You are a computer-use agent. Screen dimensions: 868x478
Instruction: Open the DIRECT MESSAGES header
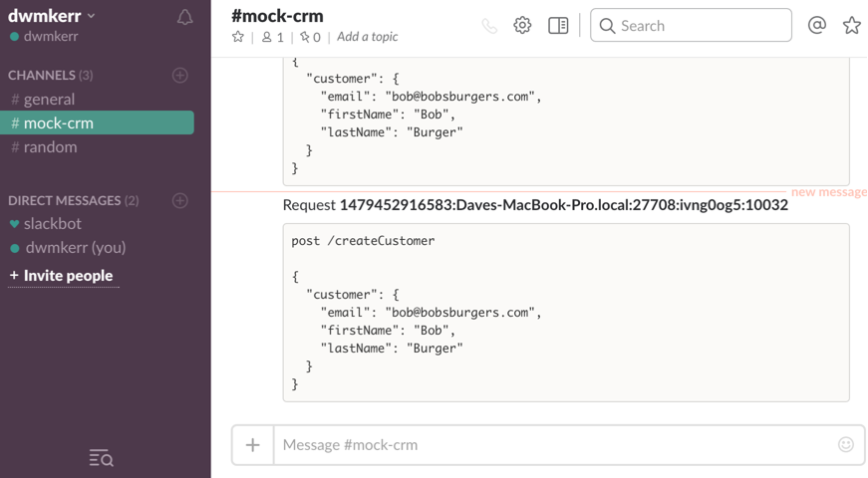73,200
